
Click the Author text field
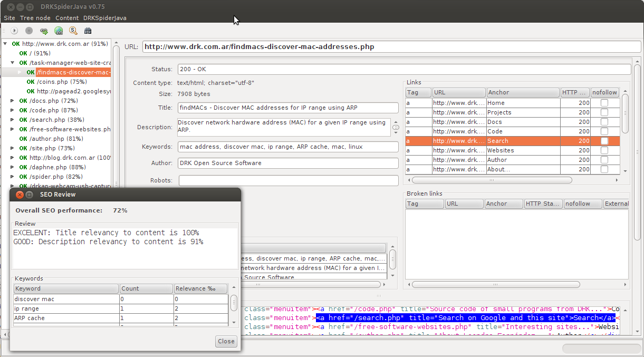pos(288,163)
